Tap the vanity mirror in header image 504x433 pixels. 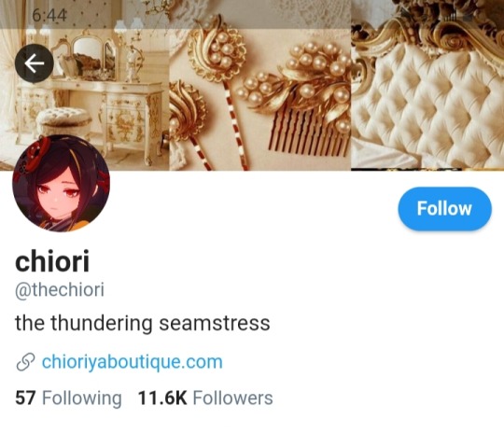[87, 56]
